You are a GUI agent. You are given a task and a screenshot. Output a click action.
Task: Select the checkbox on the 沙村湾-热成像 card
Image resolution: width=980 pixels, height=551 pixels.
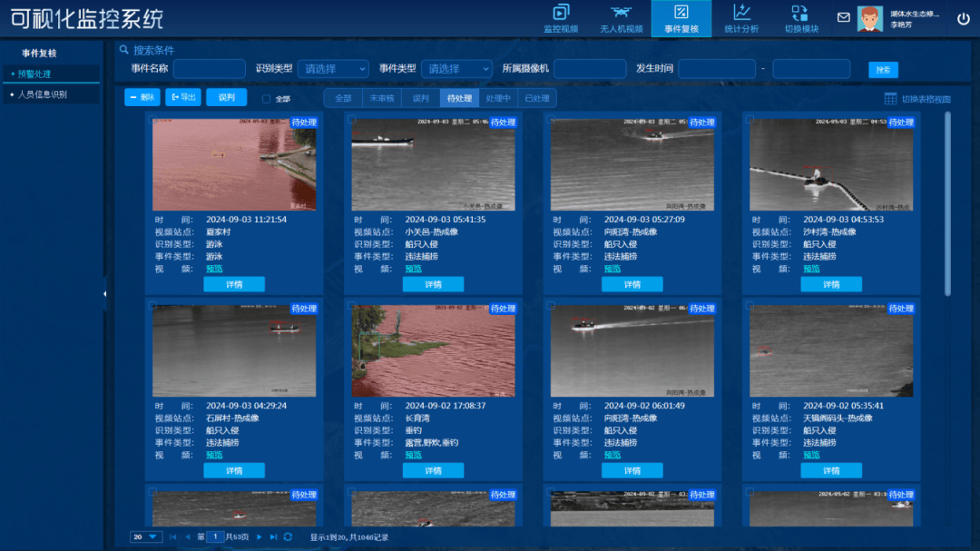tap(750, 120)
